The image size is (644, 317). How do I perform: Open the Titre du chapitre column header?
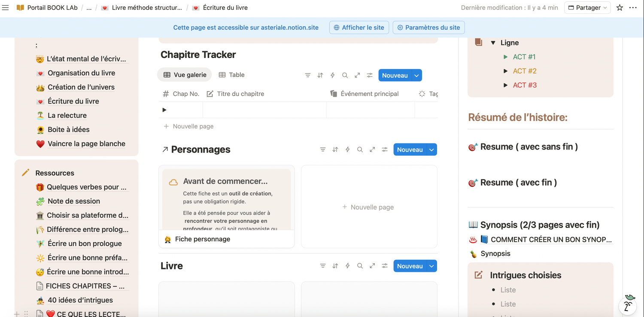pos(264,94)
